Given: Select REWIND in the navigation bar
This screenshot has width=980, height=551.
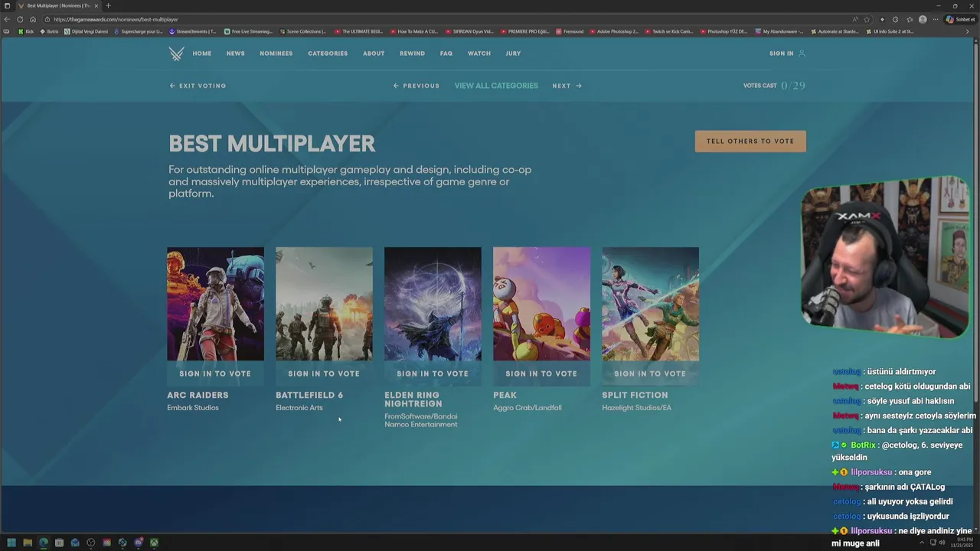Looking at the screenshot, I should coord(412,54).
